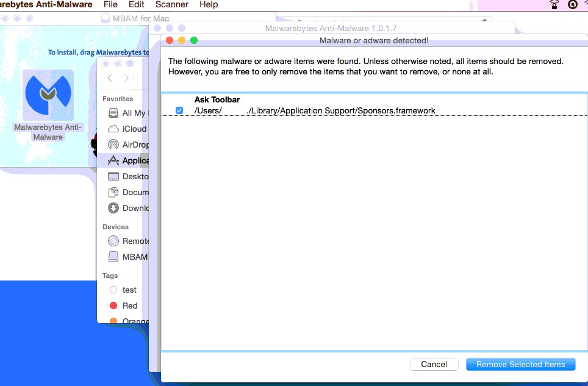Viewport: 588px width, 386px height.
Task: Open the Help menu
Action: (209, 4)
